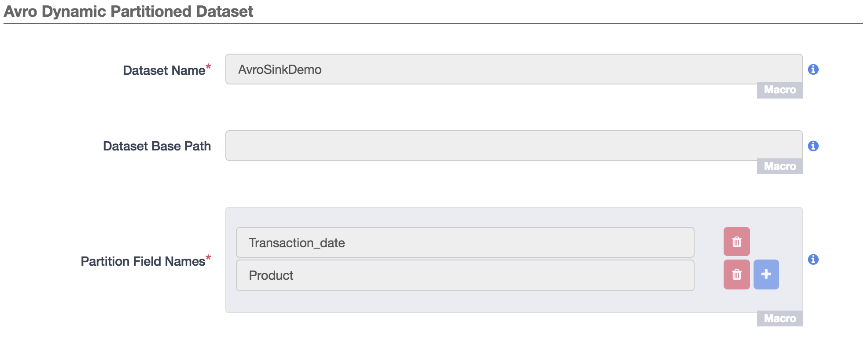Viewport: 868px width, 344px height.
Task: Toggle Macro for the Dataset Name field
Action: [780, 90]
